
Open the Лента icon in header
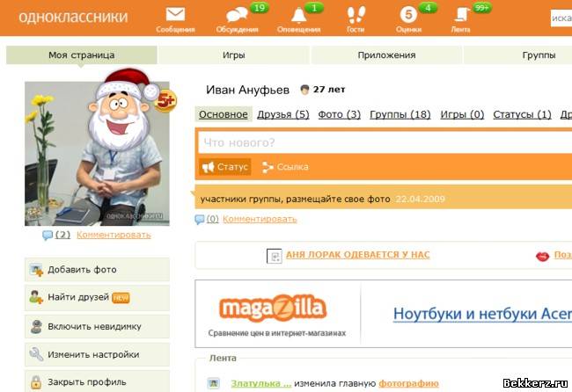(x=462, y=15)
